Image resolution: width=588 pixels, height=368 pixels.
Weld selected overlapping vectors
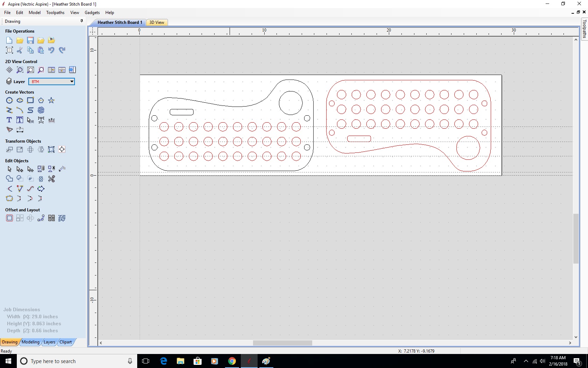tap(9, 179)
